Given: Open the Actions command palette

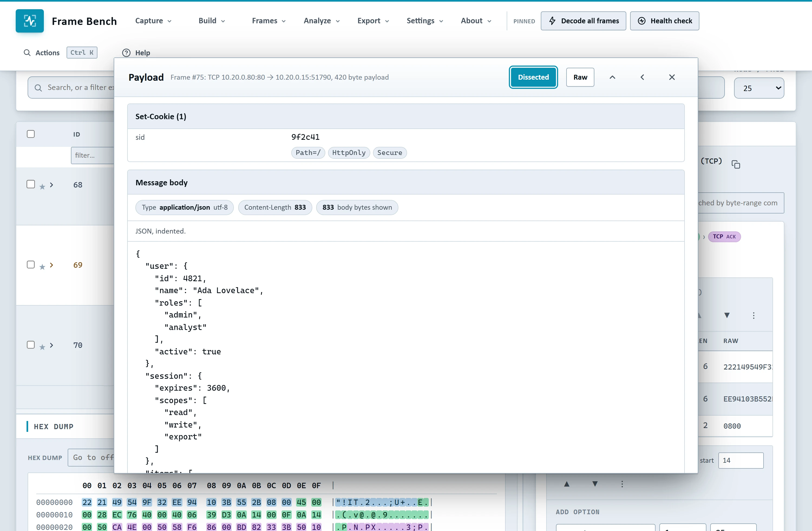Looking at the screenshot, I should coord(60,53).
